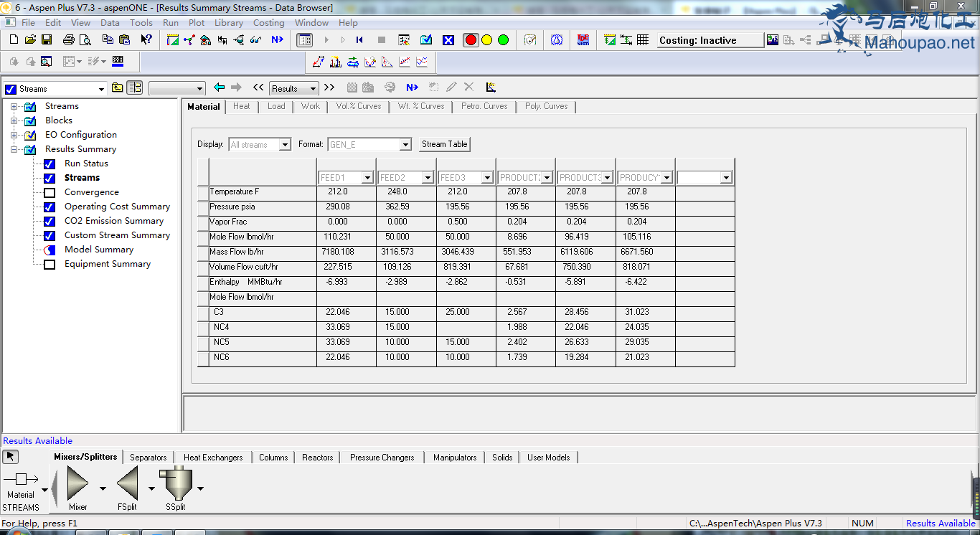Image resolution: width=980 pixels, height=535 pixels.
Task: Collapse the Results Summary tree node
Action: 14,149
